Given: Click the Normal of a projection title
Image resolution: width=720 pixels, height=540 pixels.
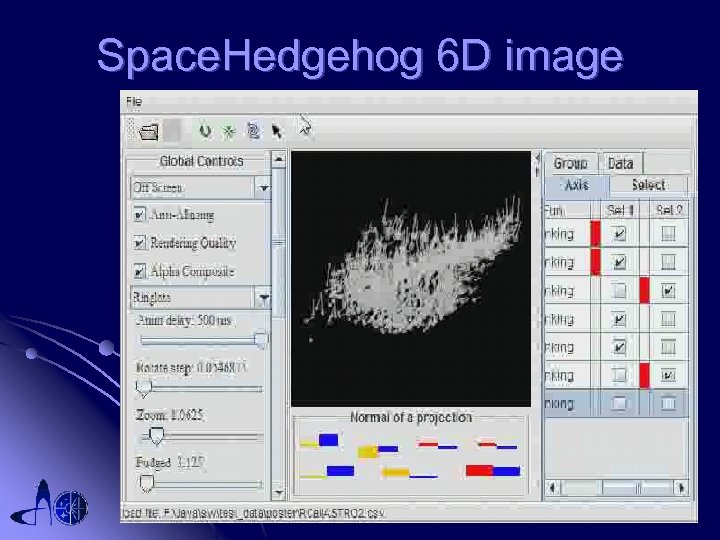Looking at the screenshot, I should coord(411,417).
